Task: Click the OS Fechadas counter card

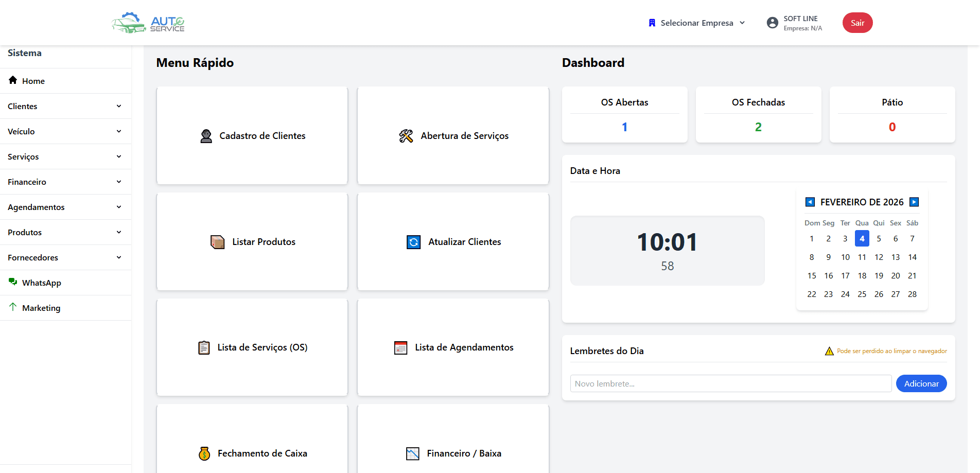Action: click(759, 114)
